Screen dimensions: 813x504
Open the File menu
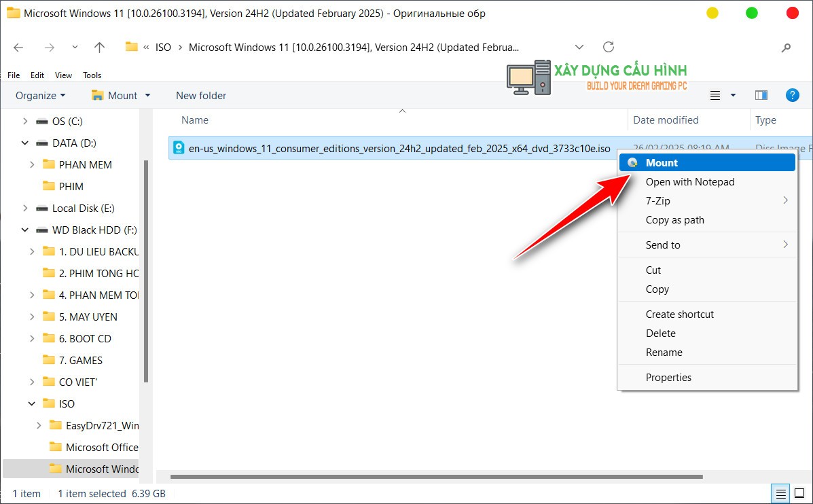(14, 75)
